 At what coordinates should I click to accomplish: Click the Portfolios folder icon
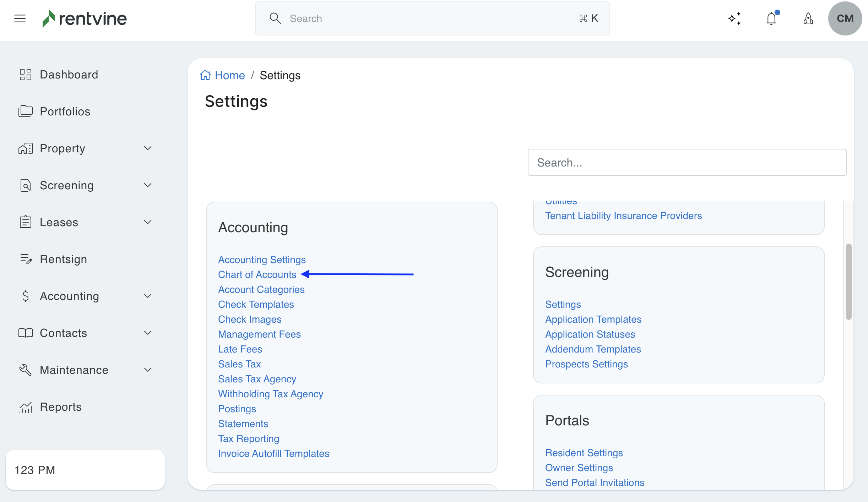[26, 111]
